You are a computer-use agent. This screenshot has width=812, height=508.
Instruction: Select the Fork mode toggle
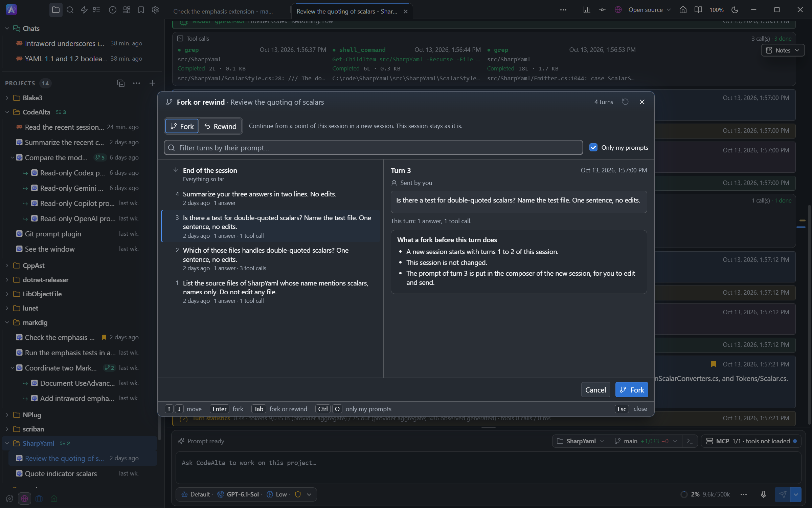pyautogui.click(x=182, y=126)
